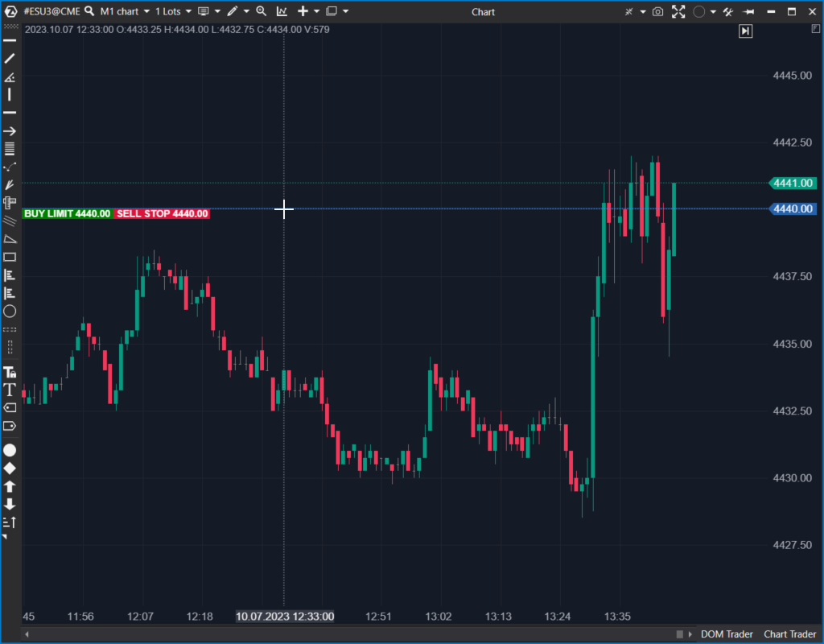Click the up arrow marker tool
The height and width of the screenshot is (644, 824).
tap(10, 486)
